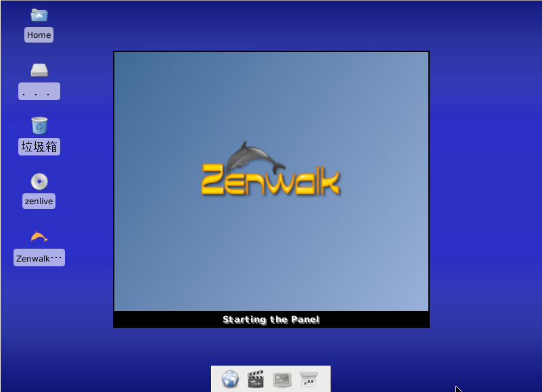Click the Starting the Panel status text
This screenshot has width=542, height=392.
[271, 319]
